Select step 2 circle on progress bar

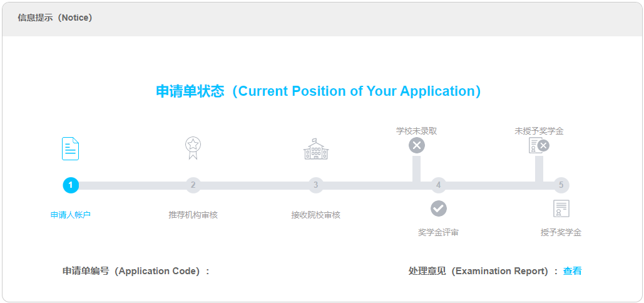193,185
